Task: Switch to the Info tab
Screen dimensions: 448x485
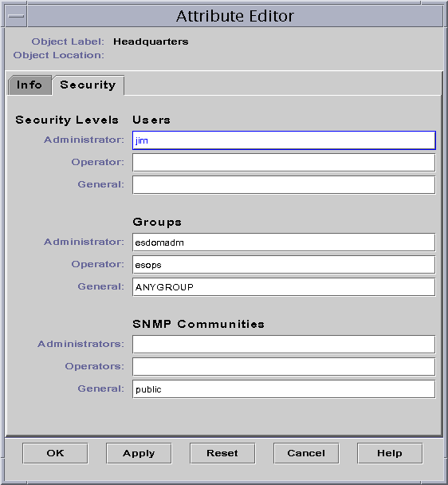Action: click(29, 85)
